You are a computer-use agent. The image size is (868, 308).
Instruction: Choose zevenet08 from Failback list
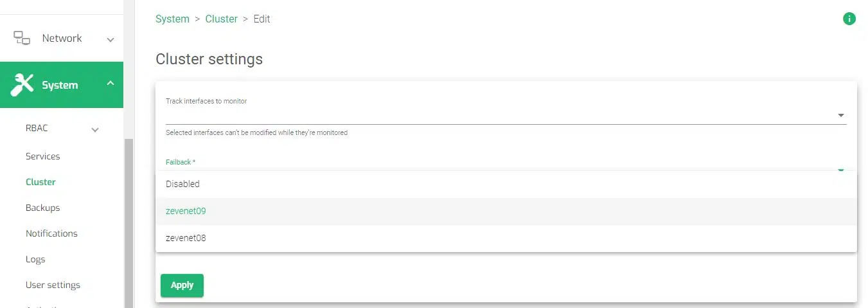pos(186,238)
